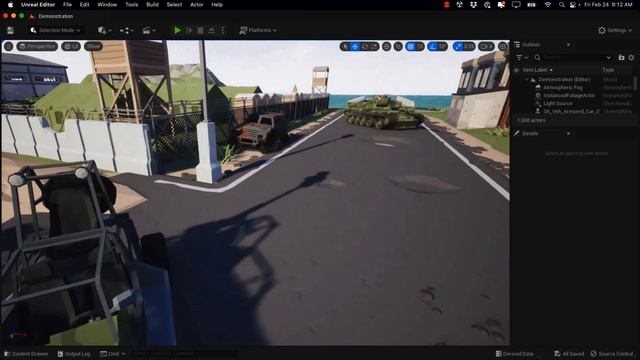The image size is (640, 360).
Task: Click the Outliner vertical scrollbar
Action: (635, 84)
